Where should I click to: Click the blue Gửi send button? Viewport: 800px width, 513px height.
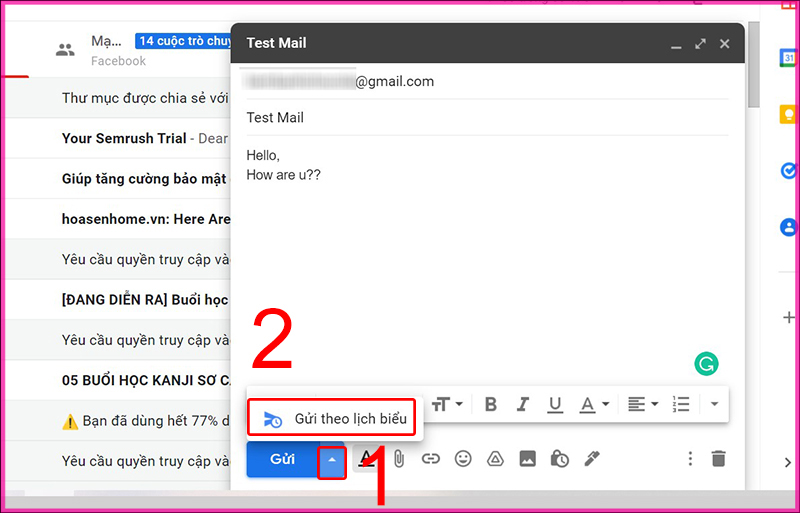pos(283,459)
